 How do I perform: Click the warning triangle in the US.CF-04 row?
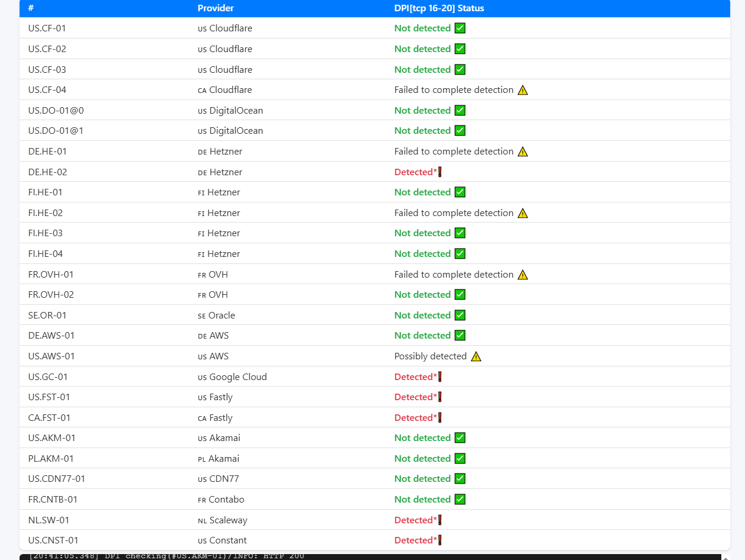[x=522, y=90]
